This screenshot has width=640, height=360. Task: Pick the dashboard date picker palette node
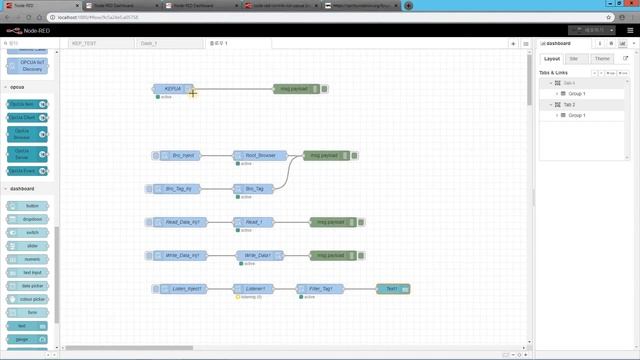(27, 286)
